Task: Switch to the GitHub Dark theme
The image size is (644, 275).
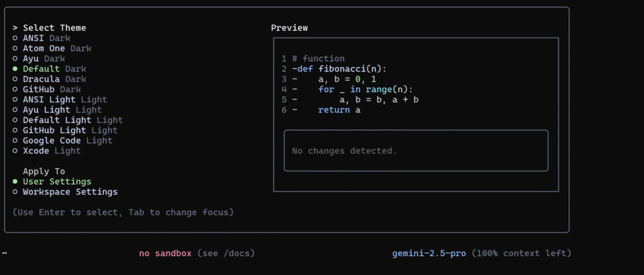Action: 47,89
